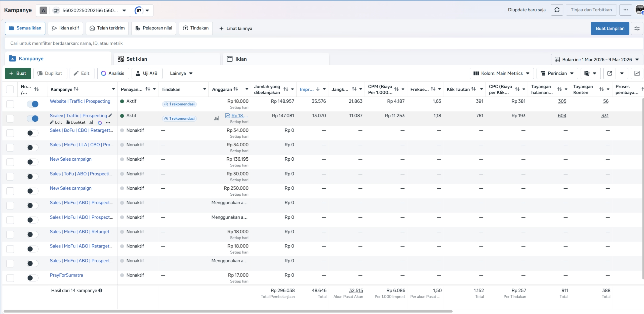Open the reports icon dropdown

[590, 73]
